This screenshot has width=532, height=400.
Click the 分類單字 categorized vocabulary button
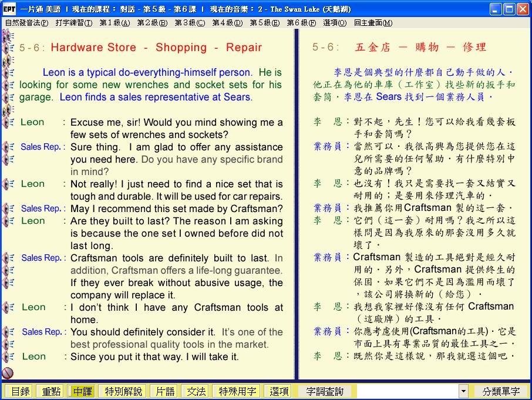501,391
